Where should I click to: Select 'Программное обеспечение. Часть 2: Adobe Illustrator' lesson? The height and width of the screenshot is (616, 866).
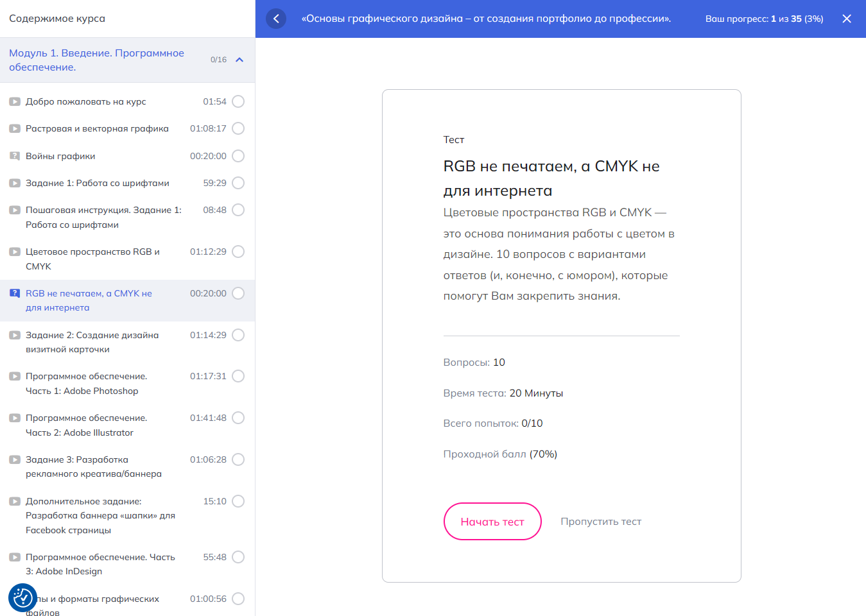click(x=86, y=425)
